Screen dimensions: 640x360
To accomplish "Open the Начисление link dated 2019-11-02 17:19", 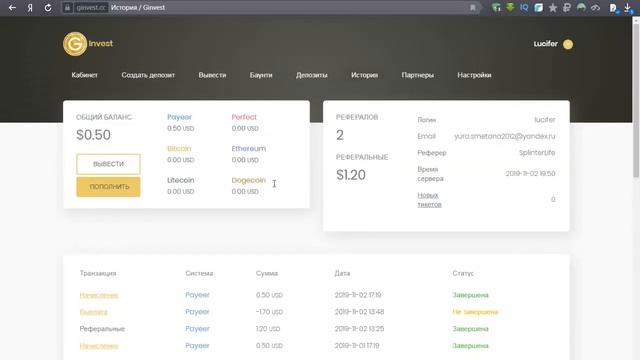I will pos(99,295).
